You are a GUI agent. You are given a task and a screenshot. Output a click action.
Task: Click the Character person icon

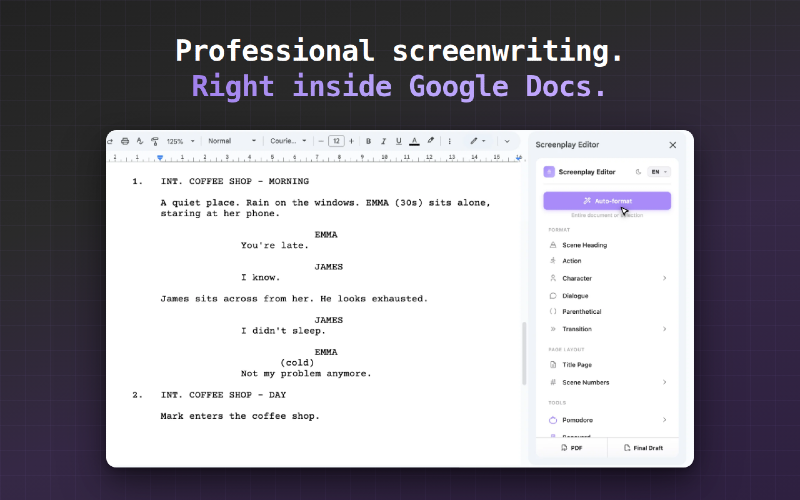(x=553, y=278)
